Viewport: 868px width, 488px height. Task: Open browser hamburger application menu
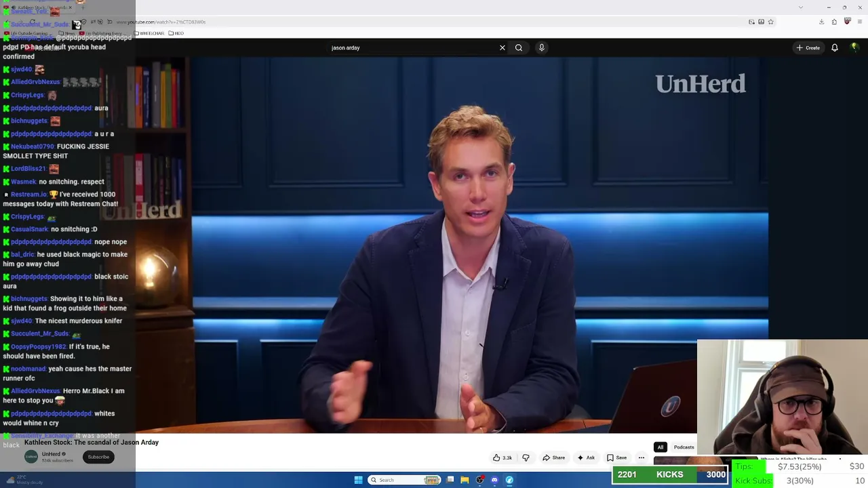click(x=860, y=22)
